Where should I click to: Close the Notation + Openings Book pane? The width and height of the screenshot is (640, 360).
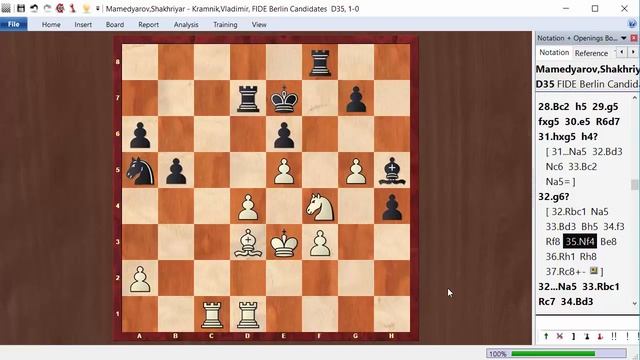(634, 38)
